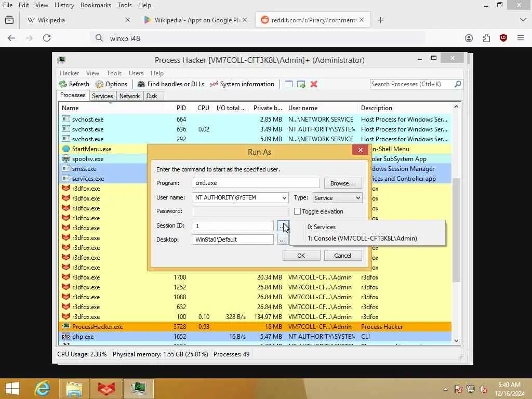Image resolution: width=532 pixels, height=399 pixels.
Task: Close the Run As dialog
Action: coord(361,150)
